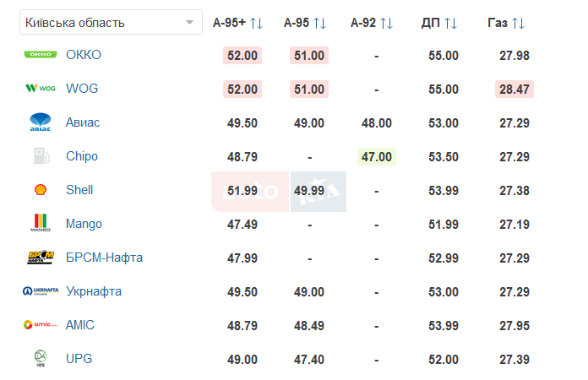The image size is (588, 380).
Task: Sort by A-95 price arrows
Action: click(320, 24)
